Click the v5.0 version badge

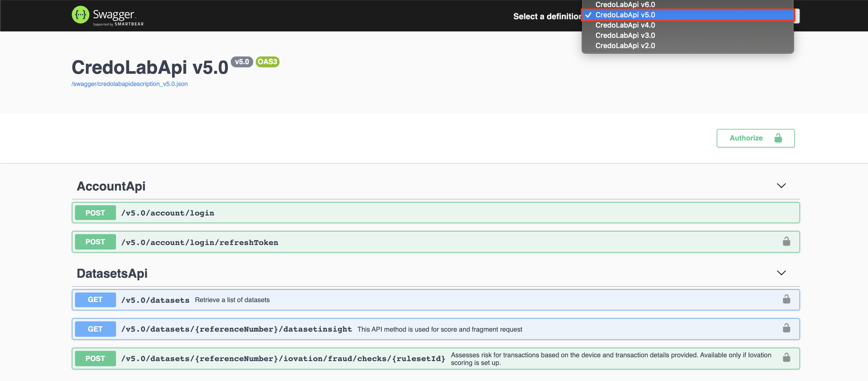(242, 62)
